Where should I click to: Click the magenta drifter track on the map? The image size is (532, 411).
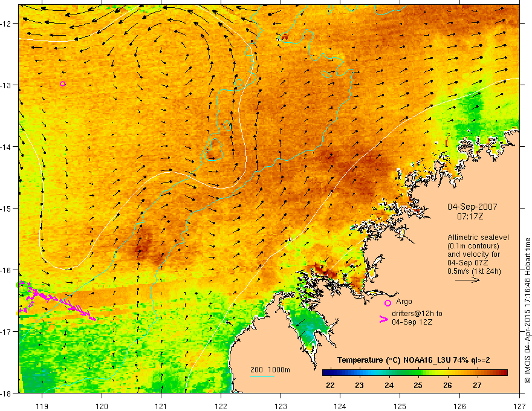tap(56, 300)
